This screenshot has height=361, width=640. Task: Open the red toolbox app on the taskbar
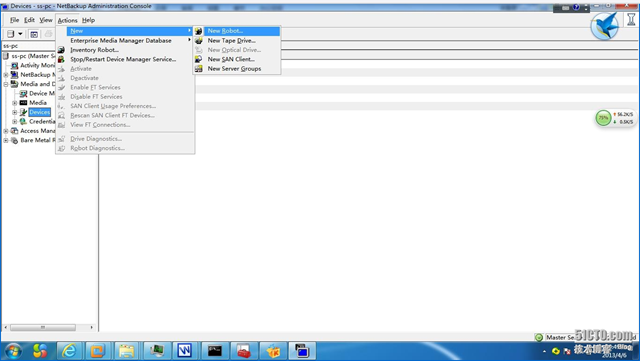(x=244, y=351)
